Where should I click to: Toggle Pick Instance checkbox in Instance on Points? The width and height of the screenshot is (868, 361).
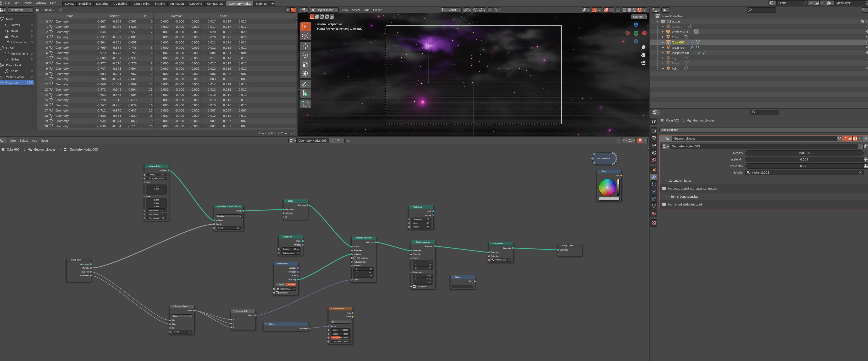click(x=355, y=258)
